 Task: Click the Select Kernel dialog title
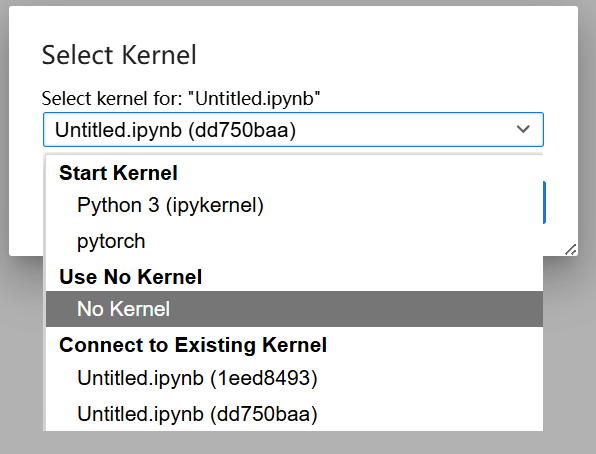tap(119, 55)
